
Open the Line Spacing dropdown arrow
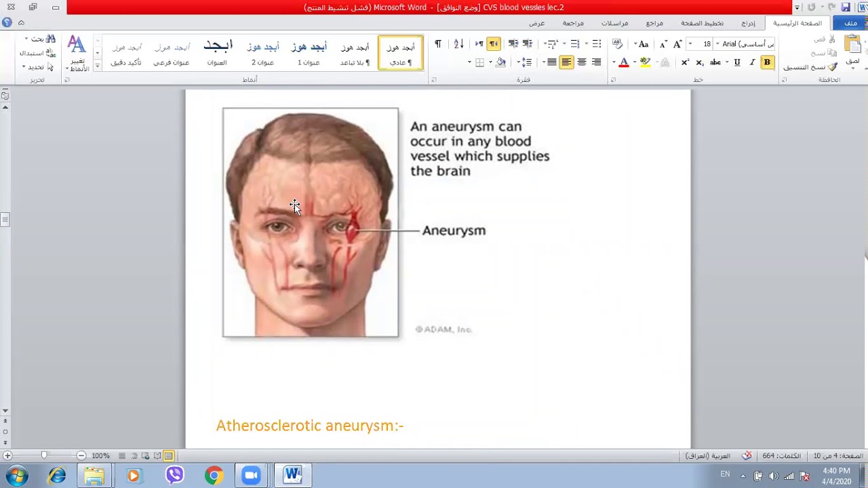tap(519, 62)
